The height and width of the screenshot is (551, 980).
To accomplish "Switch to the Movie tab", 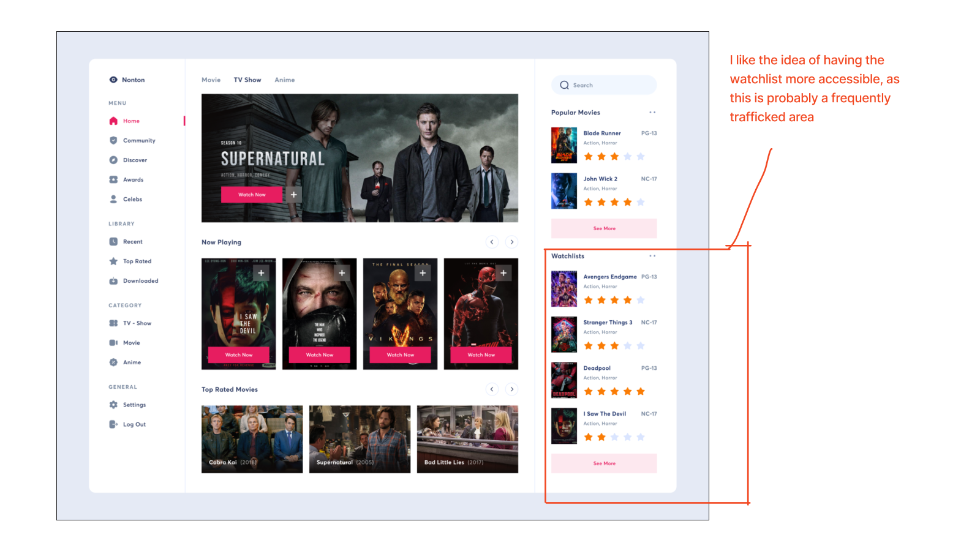I will (211, 80).
